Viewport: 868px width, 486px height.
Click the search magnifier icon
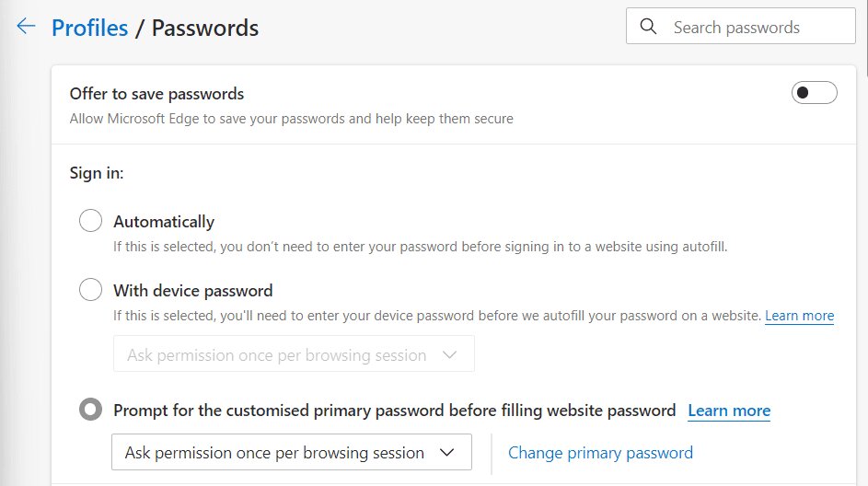click(648, 27)
